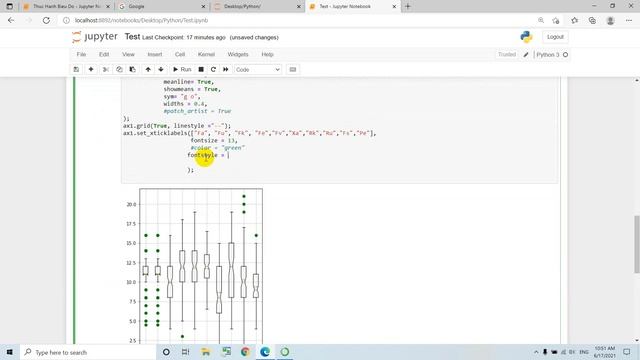This screenshot has width=640, height=360.
Task: Open the browser profile avatar
Action: 611,20
